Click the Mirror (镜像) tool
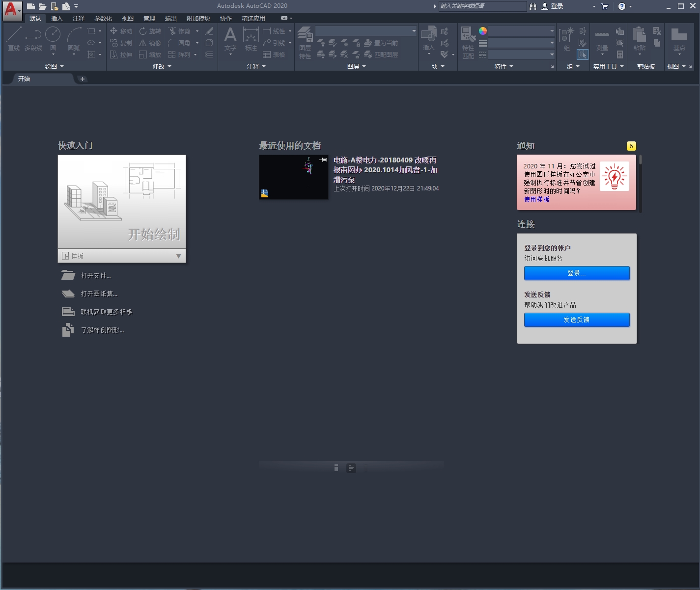700x590 pixels. 150,43
